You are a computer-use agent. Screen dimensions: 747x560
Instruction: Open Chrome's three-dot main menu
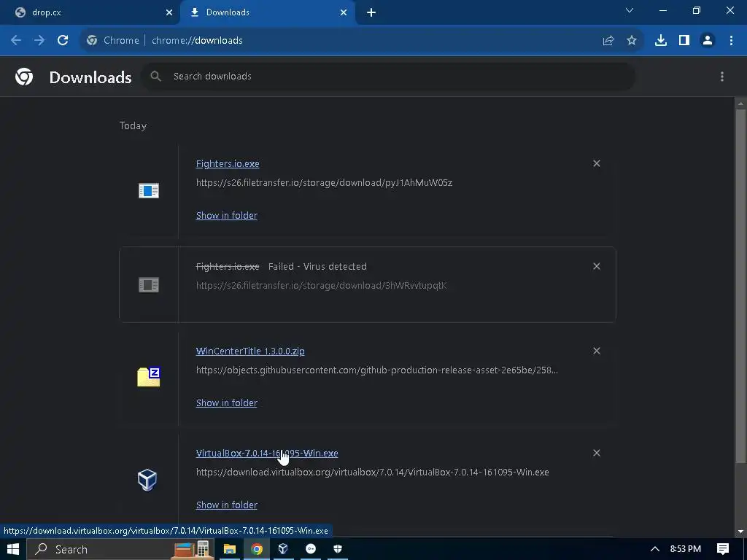(731, 41)
